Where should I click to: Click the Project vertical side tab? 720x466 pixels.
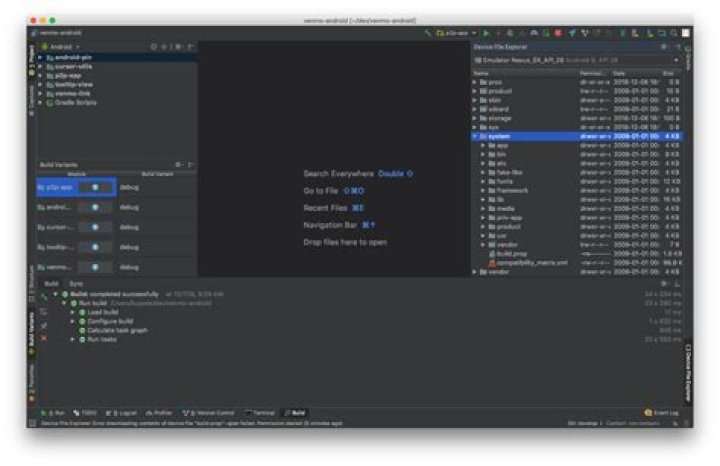pyautogui.click(x=31, y=60)
